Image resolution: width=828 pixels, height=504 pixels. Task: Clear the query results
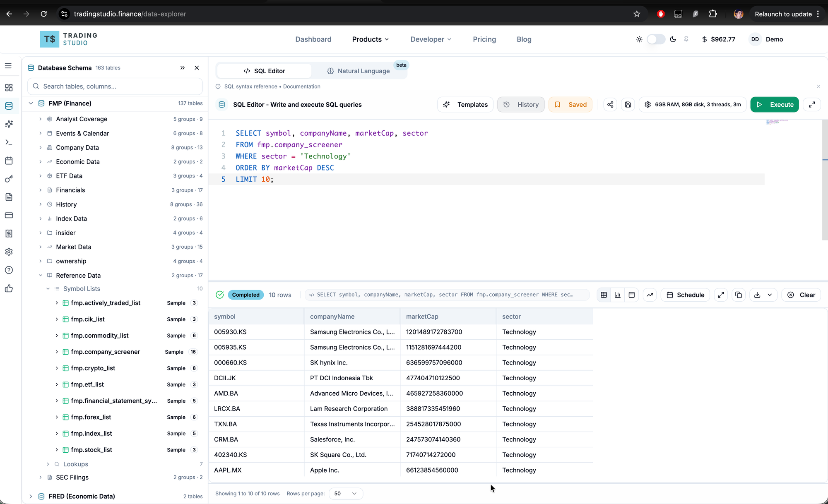coord(801,295)
